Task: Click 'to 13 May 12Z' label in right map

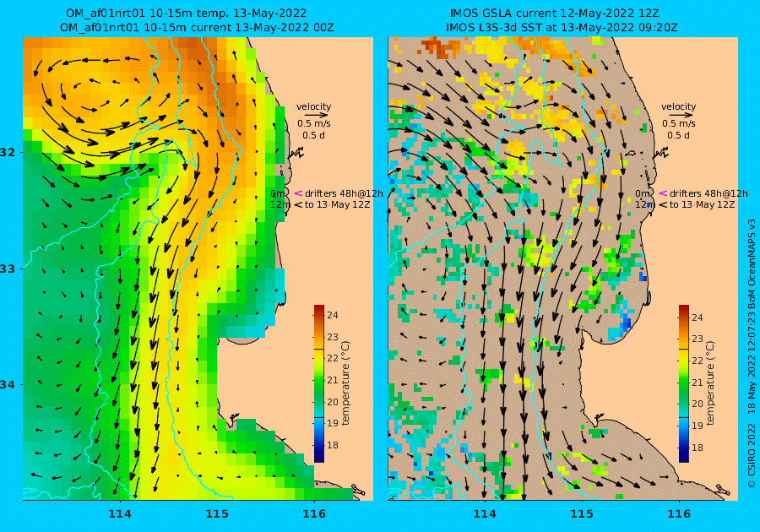Action: click(x=703, y=204)
